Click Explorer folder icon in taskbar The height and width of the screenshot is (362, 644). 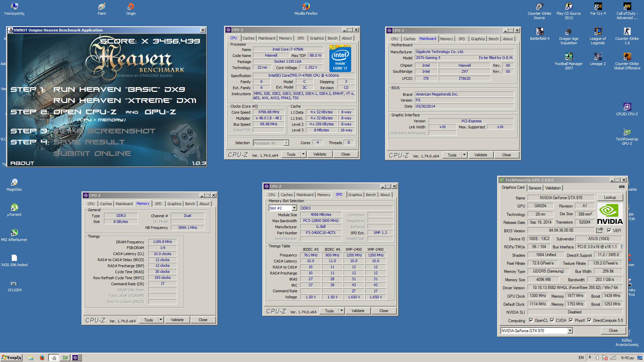(31, 358)
